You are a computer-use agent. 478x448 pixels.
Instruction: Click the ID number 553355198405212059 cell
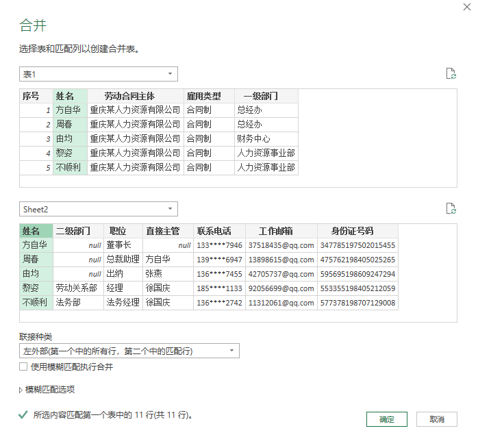[357, 288]
